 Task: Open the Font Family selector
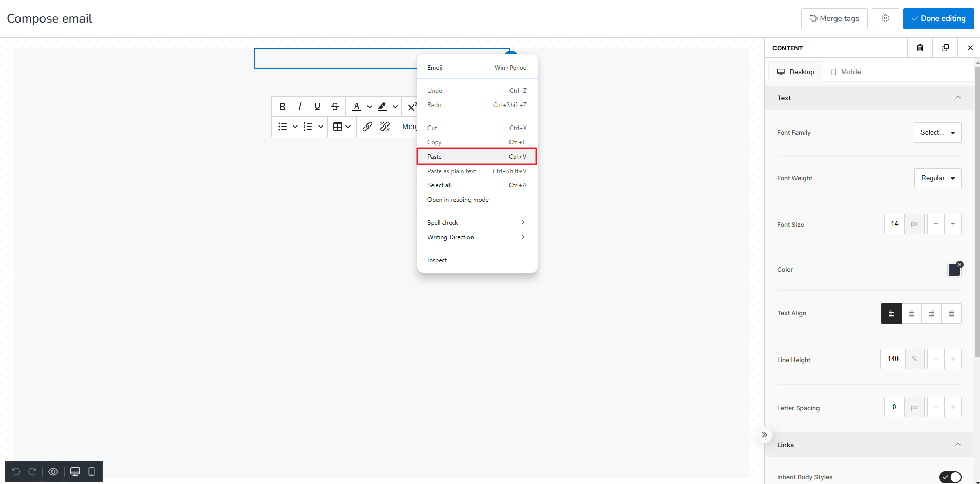[x=937, y=132]
